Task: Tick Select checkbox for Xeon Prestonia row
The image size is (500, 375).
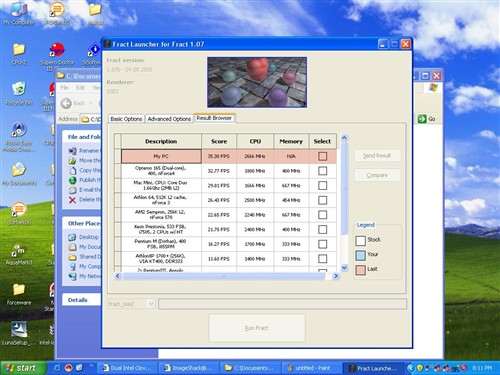Action: click(x=322, y=229)
